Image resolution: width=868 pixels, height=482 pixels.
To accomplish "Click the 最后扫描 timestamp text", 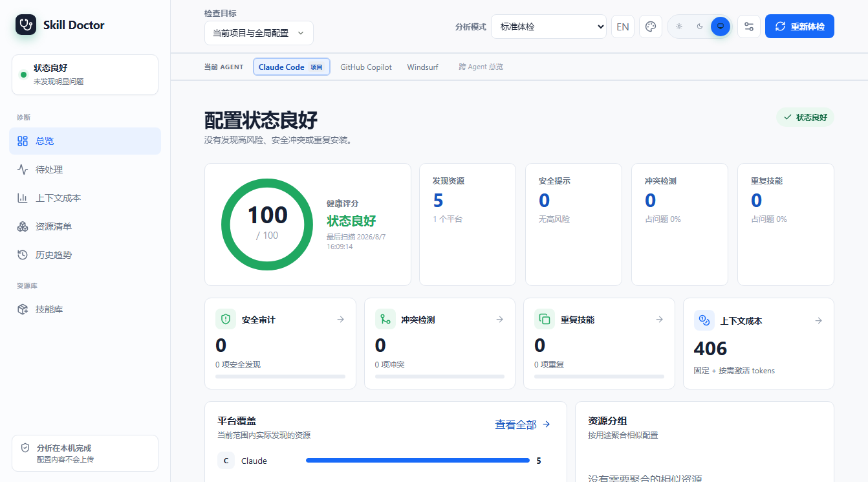I will (x=356, y=242).
